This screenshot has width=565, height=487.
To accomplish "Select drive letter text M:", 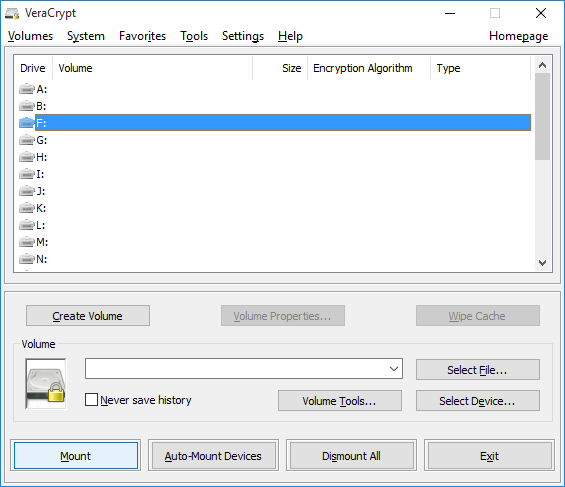I will (42, 242).
